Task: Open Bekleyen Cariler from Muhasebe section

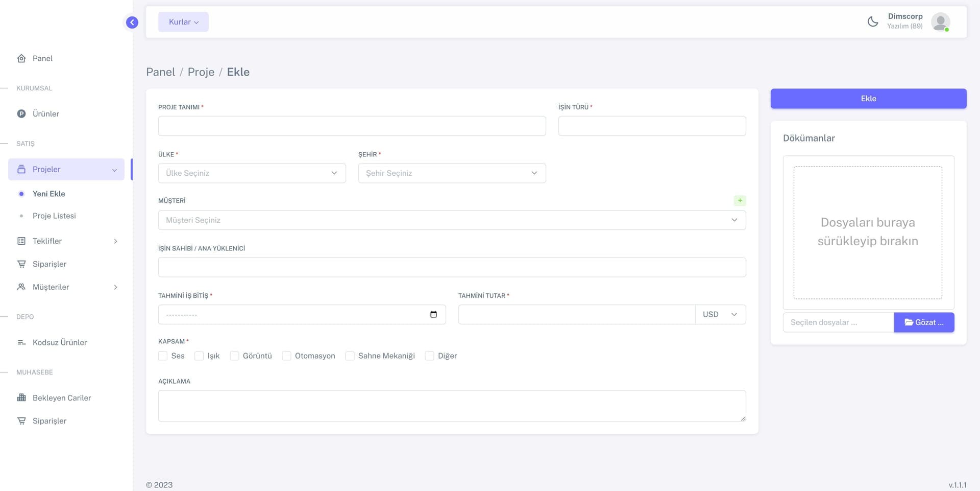Action: (21, 398)
